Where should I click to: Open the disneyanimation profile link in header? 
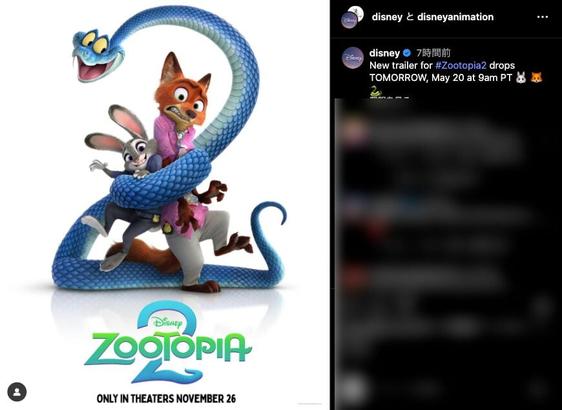[x=455, y=17]
